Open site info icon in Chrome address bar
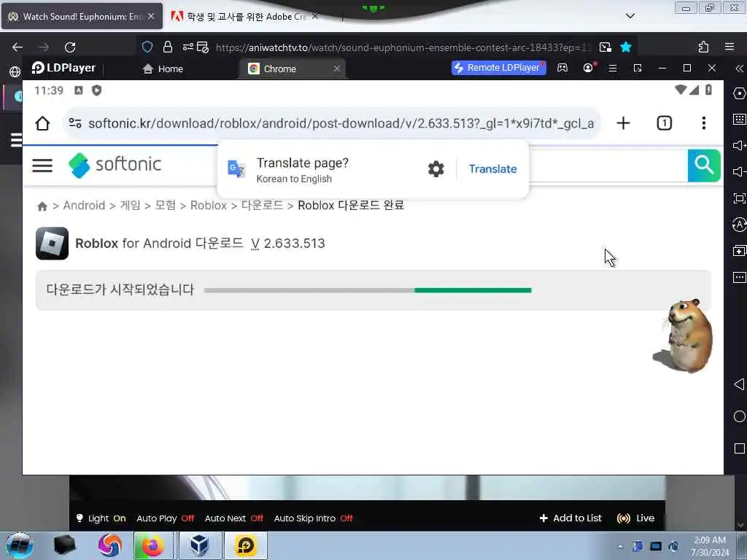The image size is (747, 560). [75, 123]
